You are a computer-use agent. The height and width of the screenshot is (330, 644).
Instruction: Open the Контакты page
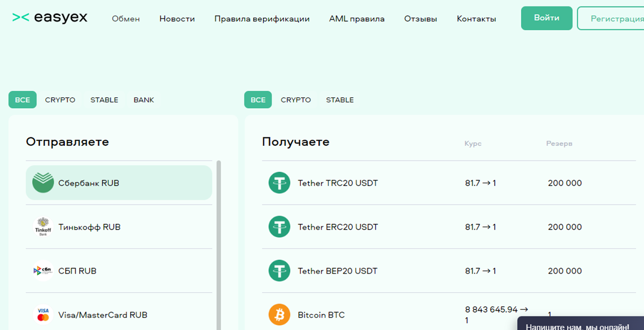(476, 19)
